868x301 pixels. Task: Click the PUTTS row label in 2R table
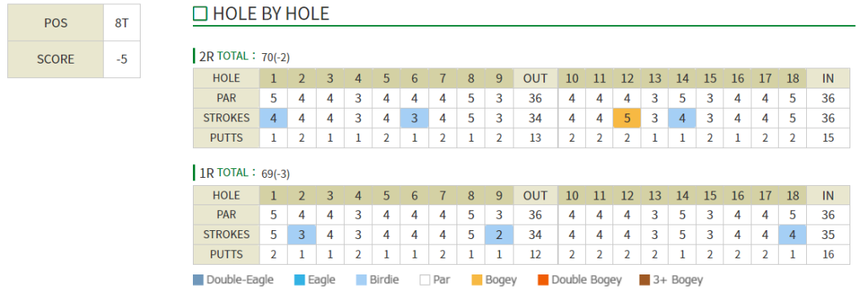point(227,138)
